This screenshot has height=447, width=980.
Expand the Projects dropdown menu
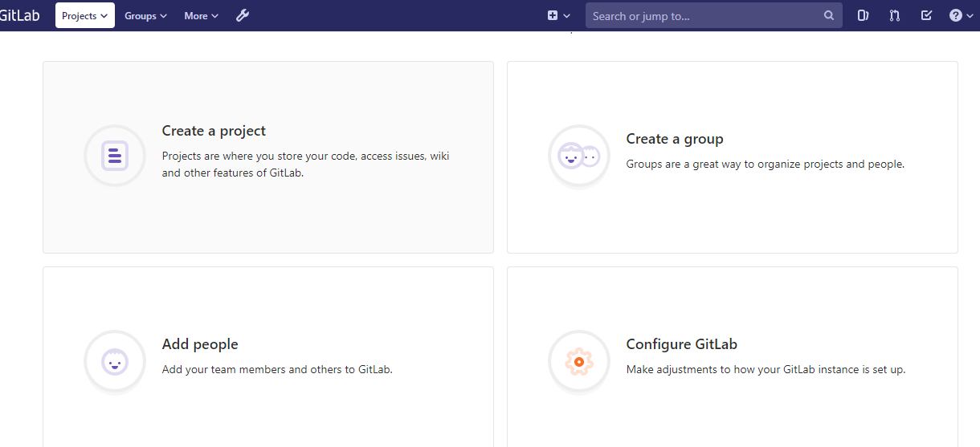pos(85,15)
